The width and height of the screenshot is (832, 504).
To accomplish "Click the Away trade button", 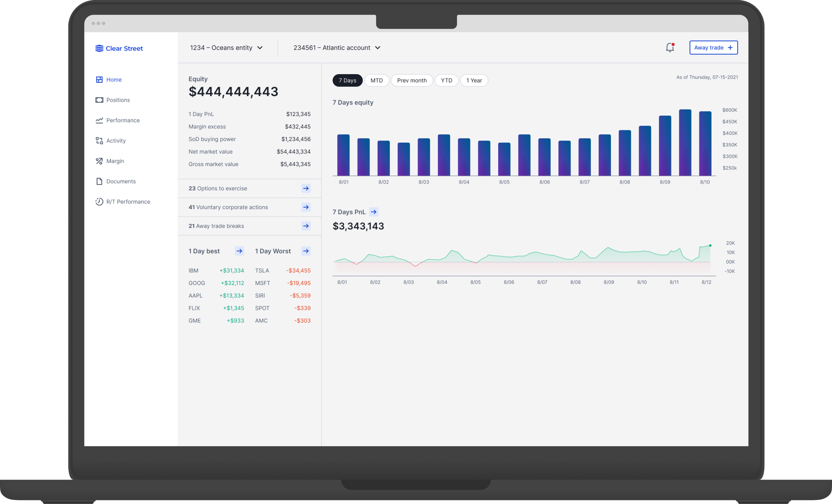I will coord(713,48).
